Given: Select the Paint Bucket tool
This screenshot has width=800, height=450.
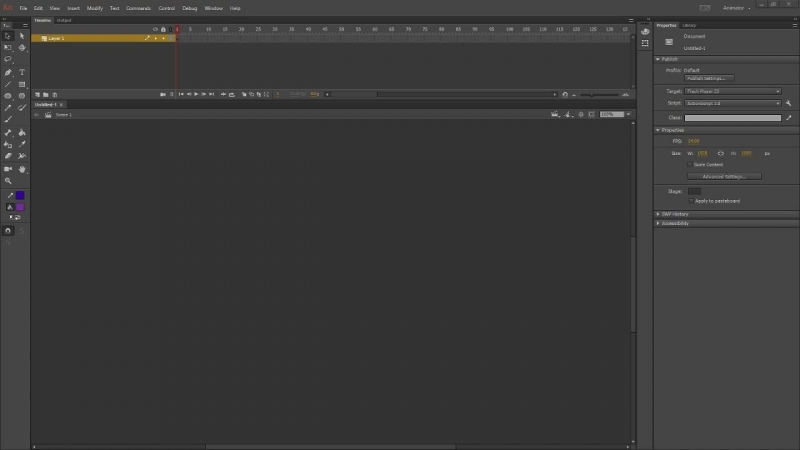Looking at the screenshot, I should point(22,133).
